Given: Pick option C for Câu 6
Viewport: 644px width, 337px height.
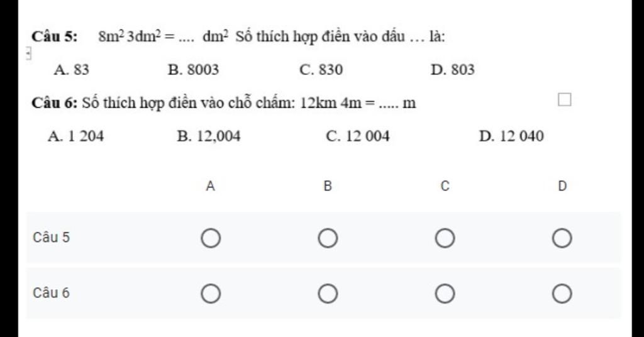Looking at the screenshot, I should (445, 294).
